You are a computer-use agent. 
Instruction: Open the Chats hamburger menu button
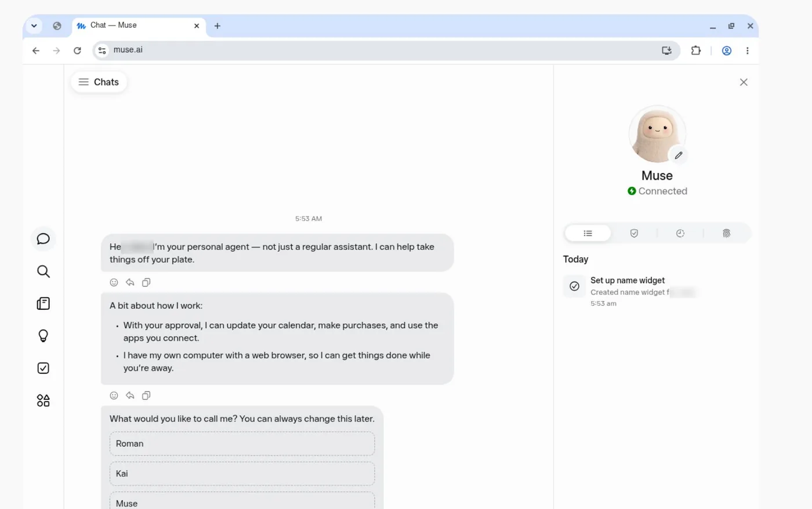point(99,82)
